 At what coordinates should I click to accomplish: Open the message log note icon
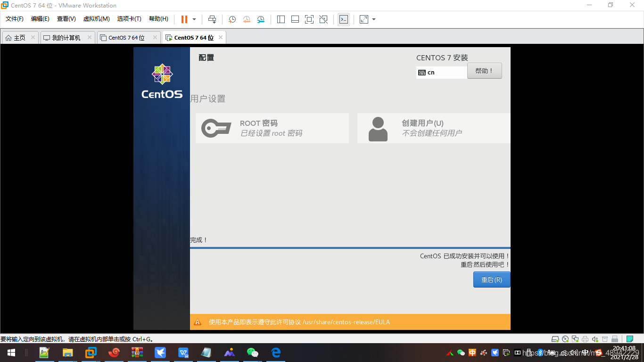coord(630,339)
